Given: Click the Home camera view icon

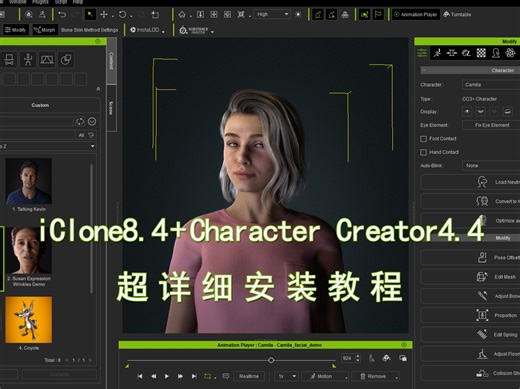Looking at the screenshot, I should [x=182, y=14].
